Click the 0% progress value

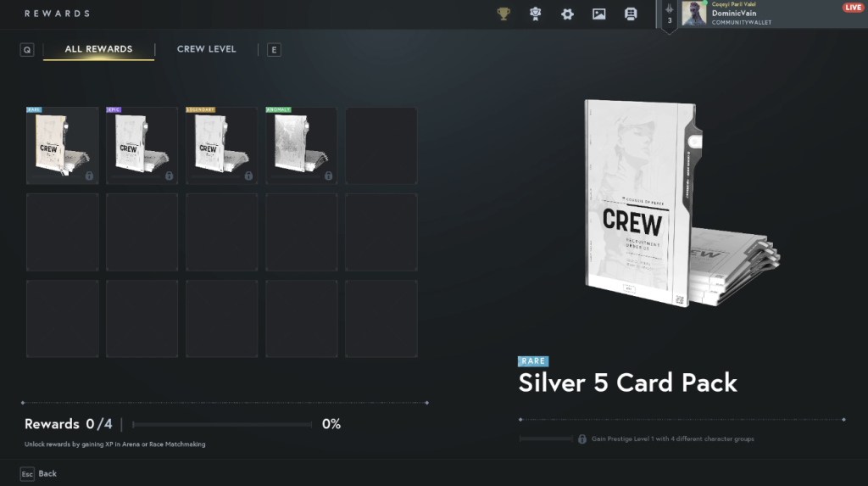331,424
